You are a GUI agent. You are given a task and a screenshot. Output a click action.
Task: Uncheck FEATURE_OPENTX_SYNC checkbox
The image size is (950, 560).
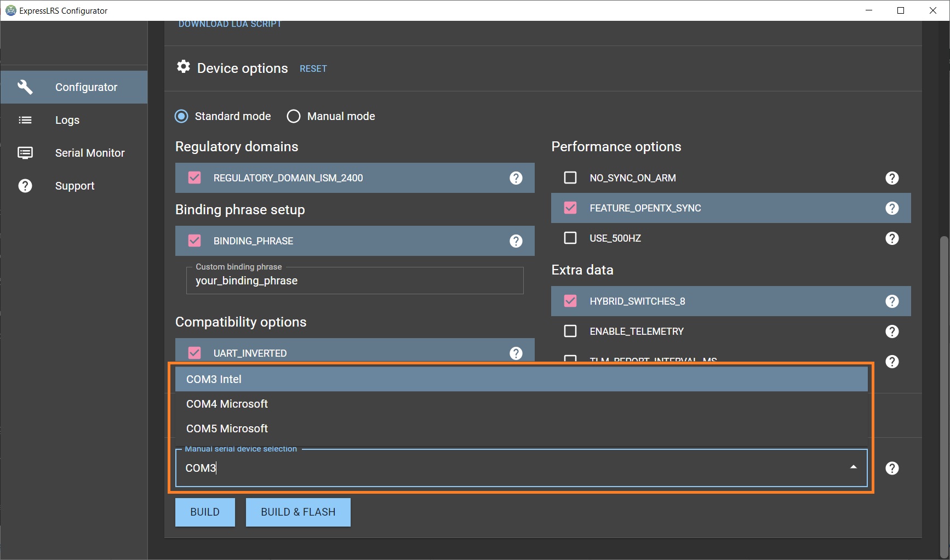[570, 208]
